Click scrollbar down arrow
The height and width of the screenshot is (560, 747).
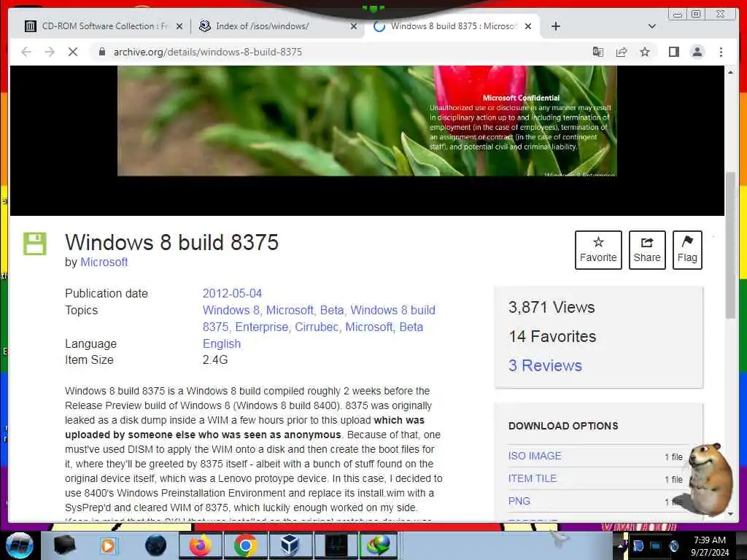coord(730,514)
